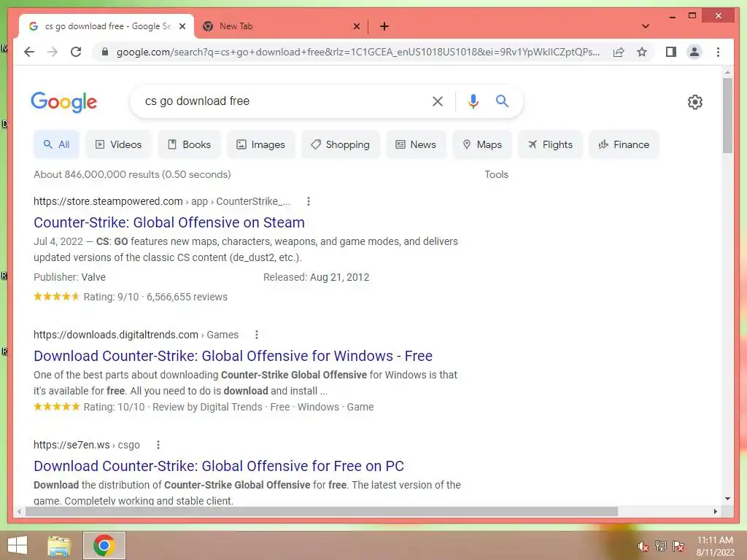The image size is (747, 560).
Task: Select the All search filter
Action: (x=56, y=144)
